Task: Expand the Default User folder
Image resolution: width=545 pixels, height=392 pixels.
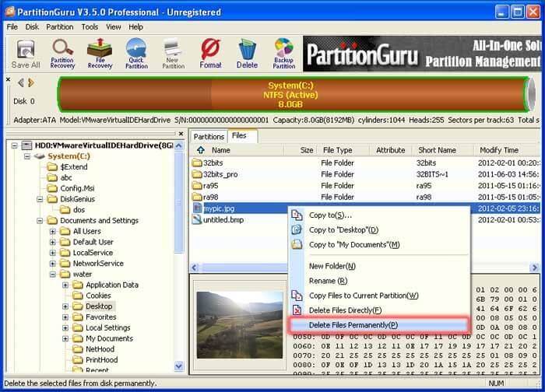Action: [x=53, y=242]
